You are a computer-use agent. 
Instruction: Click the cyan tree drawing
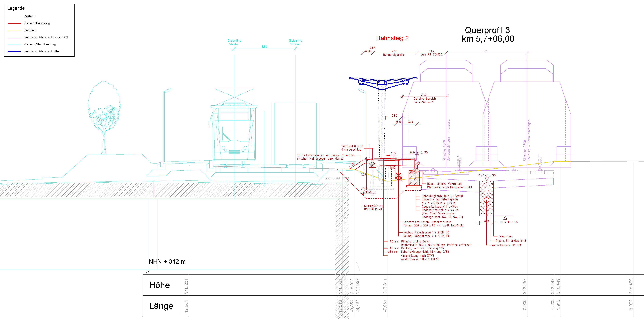[104, 117]
